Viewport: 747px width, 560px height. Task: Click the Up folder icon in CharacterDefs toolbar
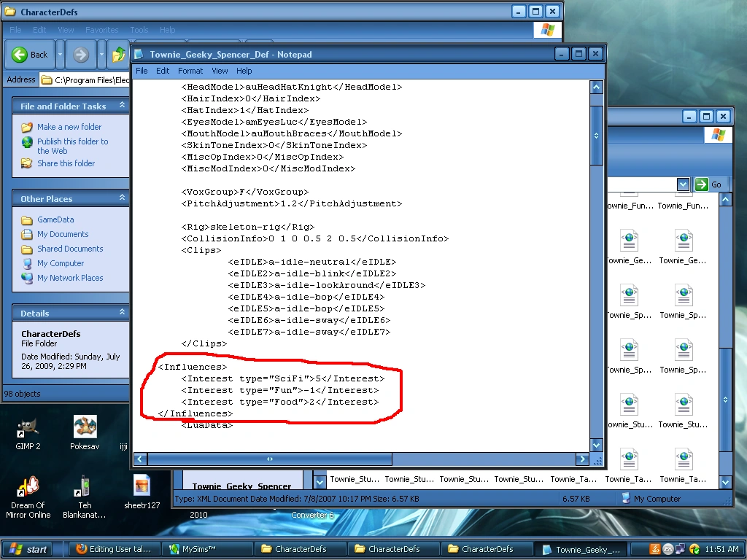click(117, 55)
